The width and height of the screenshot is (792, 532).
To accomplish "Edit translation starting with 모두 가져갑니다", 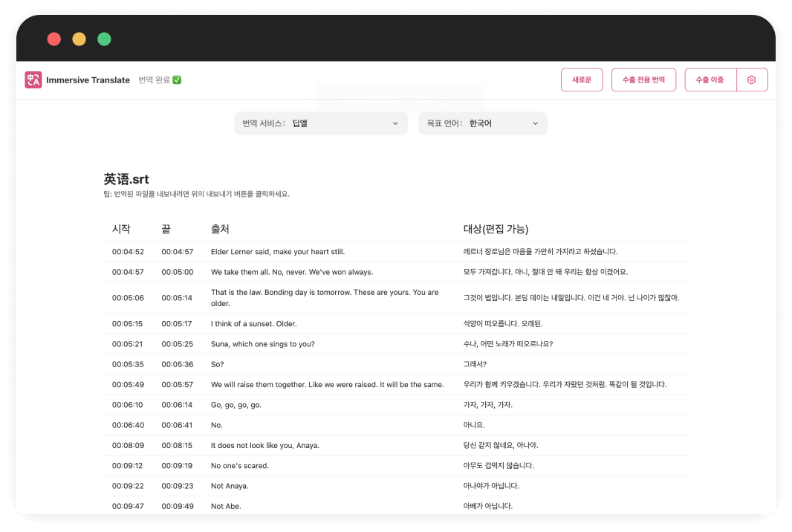I will (545, 272).
